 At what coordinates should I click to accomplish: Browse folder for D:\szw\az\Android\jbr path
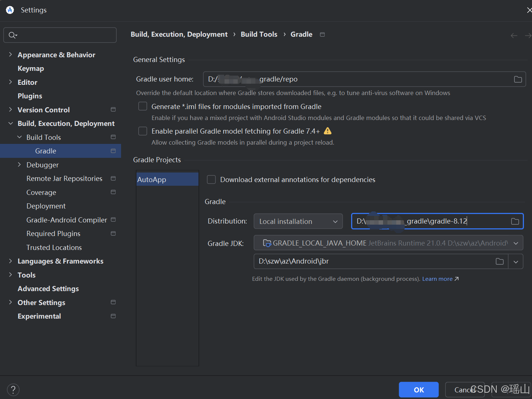[499, 261]
